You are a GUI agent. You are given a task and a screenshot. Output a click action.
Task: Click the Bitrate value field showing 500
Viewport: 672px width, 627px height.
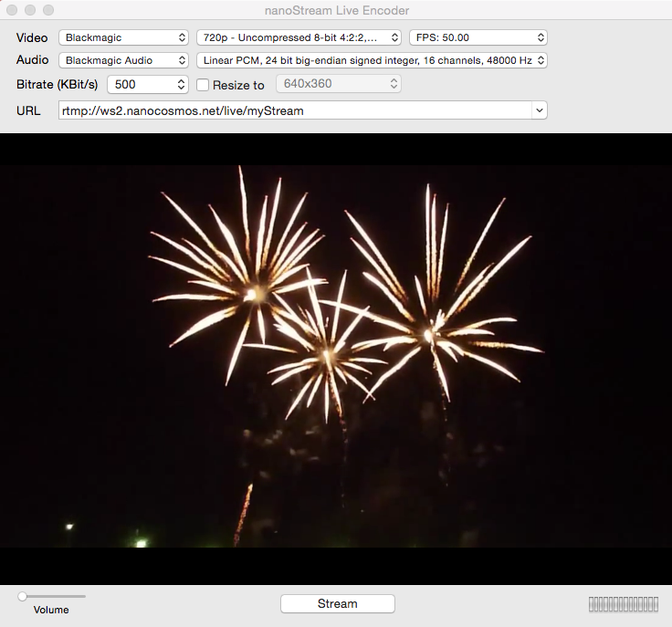[x=139, y=84]
